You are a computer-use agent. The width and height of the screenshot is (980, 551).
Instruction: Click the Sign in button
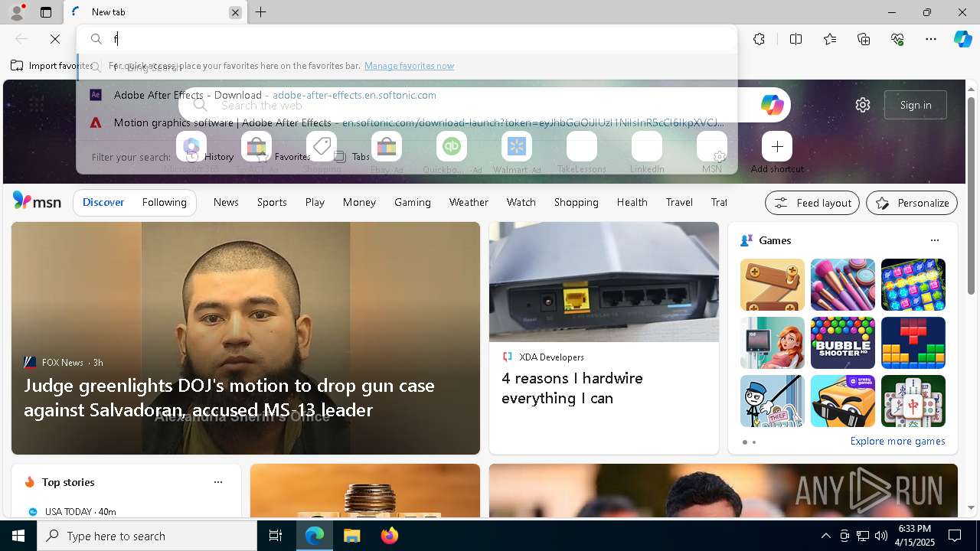point(916,105)
